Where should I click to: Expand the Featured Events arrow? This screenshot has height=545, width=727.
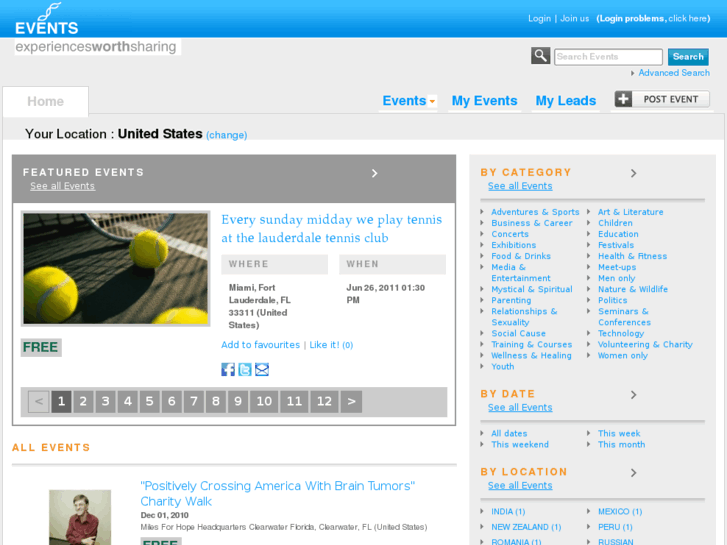[375, 173]
